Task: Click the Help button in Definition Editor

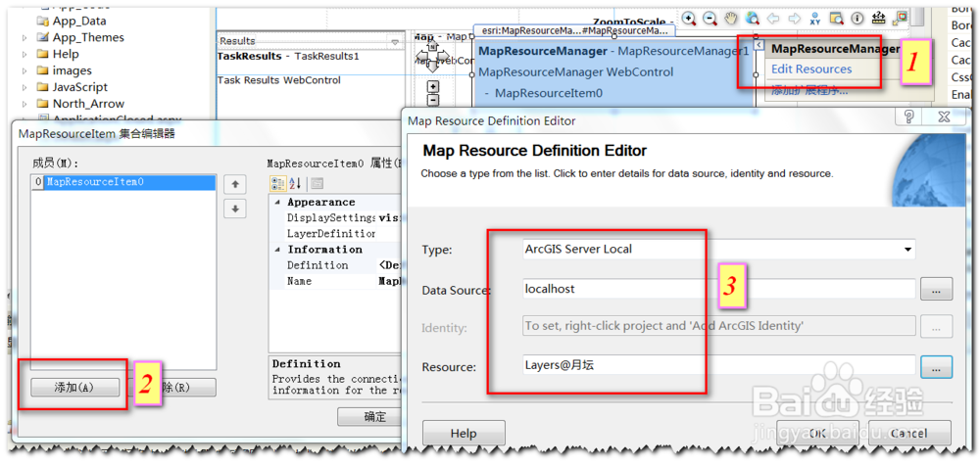Action: (464, 433)
